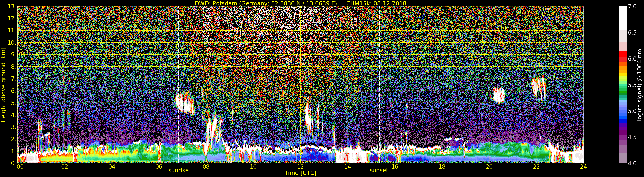Click the '24' time tick label

tap(583, 167)
